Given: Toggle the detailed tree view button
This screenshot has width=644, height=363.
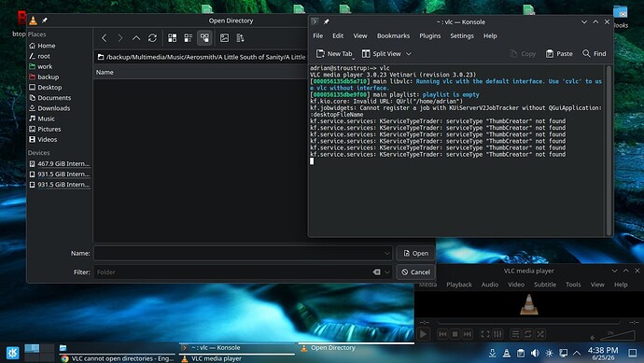Looking at the screenshot, I should coord(204,38).
